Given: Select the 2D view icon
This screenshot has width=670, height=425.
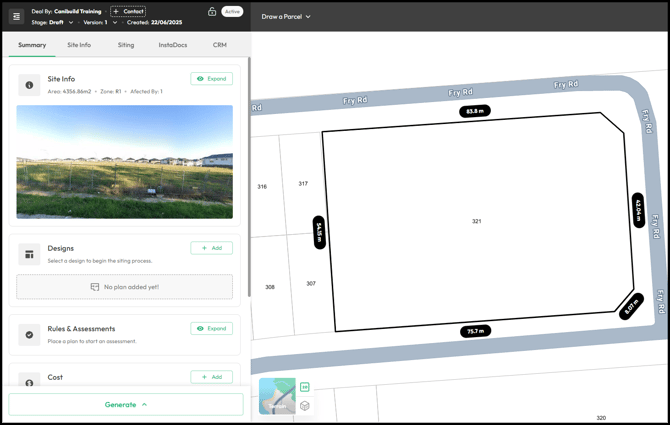Looking at the screenshot, I should click(x=305, y=387).
